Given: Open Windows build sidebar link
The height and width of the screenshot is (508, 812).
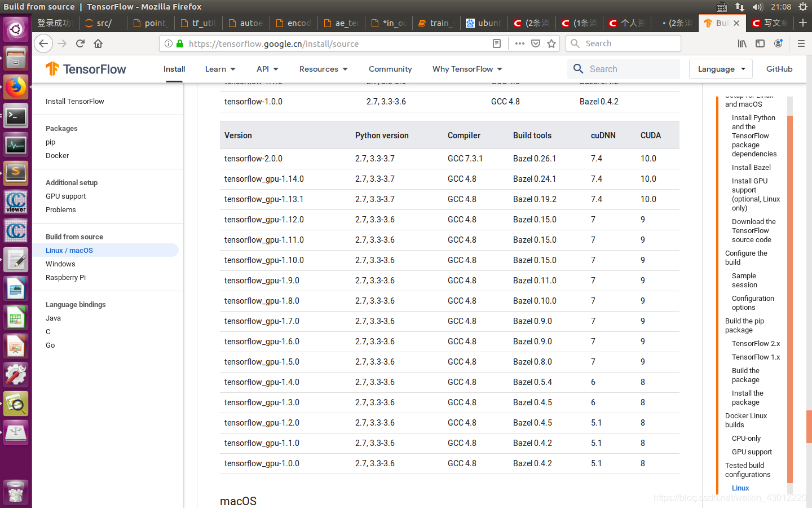Looking at the screenshot, I should (x=60, y=264).
